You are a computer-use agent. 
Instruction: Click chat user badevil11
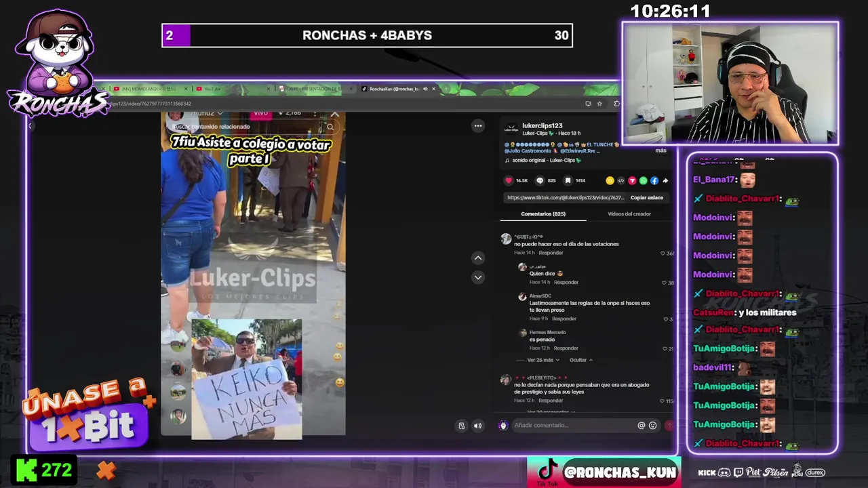point(713,367)
